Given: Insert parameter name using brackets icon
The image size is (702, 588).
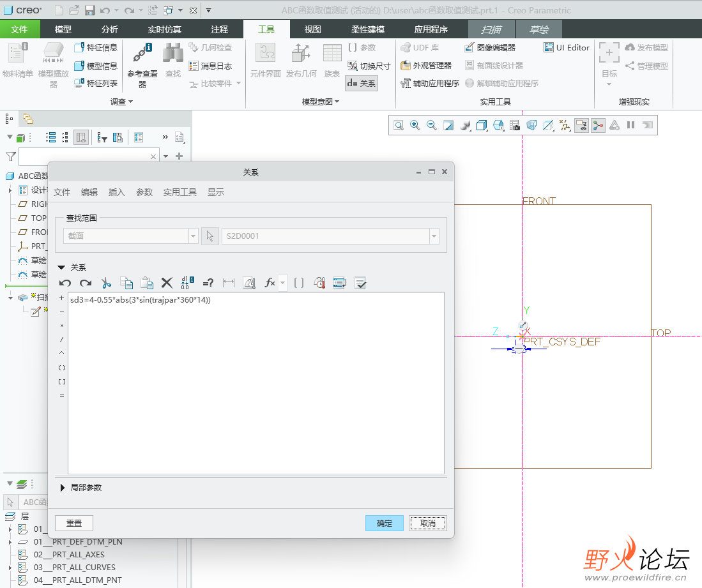Looking at the screenshot, I should (298, 283).
